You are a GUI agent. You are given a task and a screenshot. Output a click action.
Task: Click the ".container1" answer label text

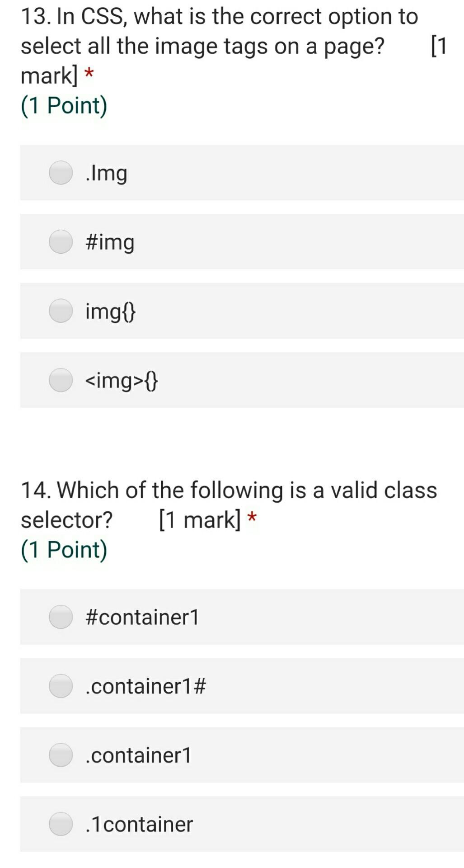coord(139,755)
